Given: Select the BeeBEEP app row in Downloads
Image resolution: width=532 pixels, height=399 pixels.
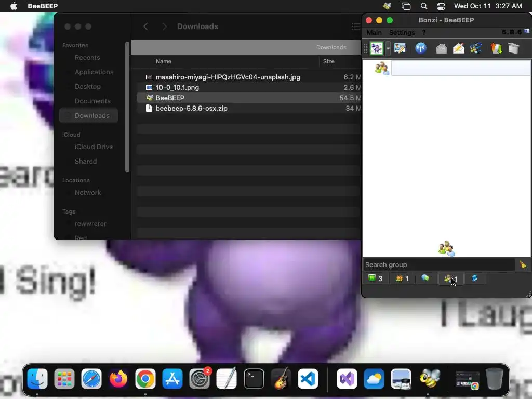Looking at the screenshot, I should 249,98.
